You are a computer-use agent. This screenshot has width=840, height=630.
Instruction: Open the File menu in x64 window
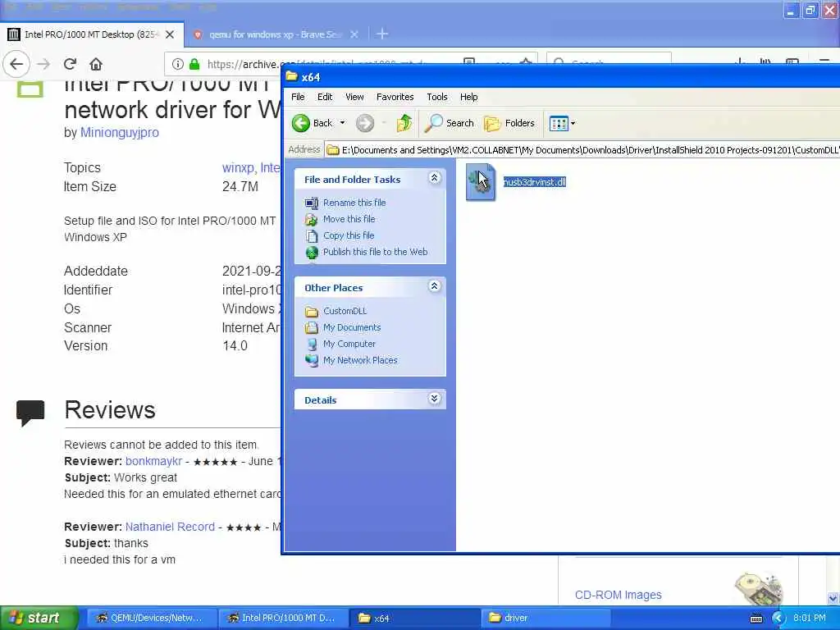(298, 97)
